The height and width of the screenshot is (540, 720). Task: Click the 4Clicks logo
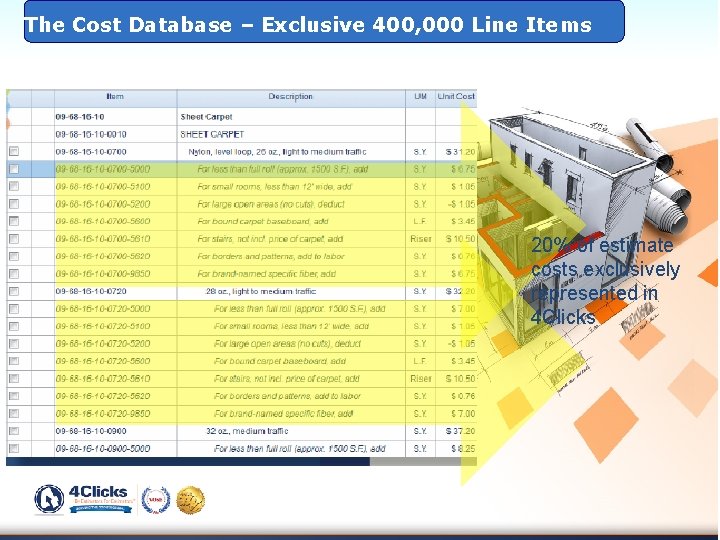click(x=84, y=499)
